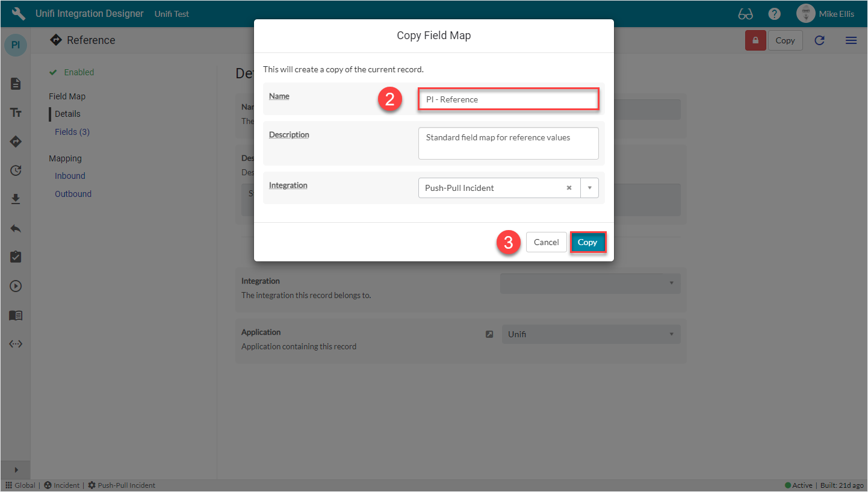Click the Name input field in dialog

tap(508, 99)
